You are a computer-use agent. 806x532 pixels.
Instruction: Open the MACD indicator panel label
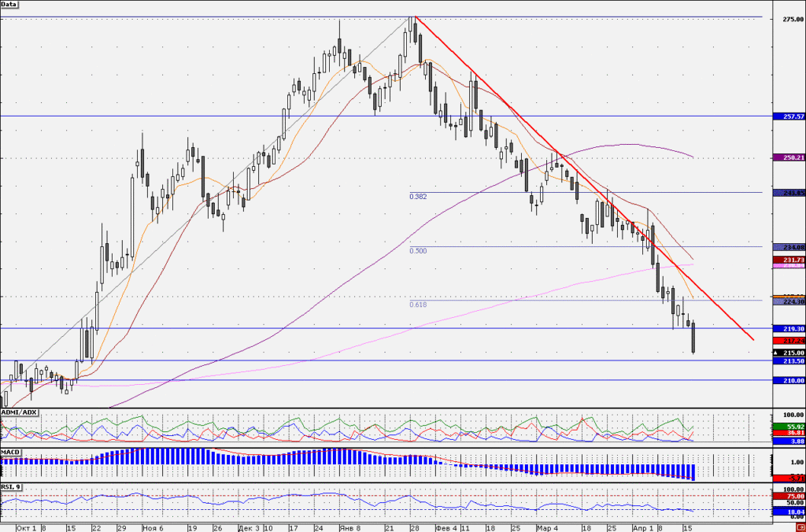click(x=10, y=453)
